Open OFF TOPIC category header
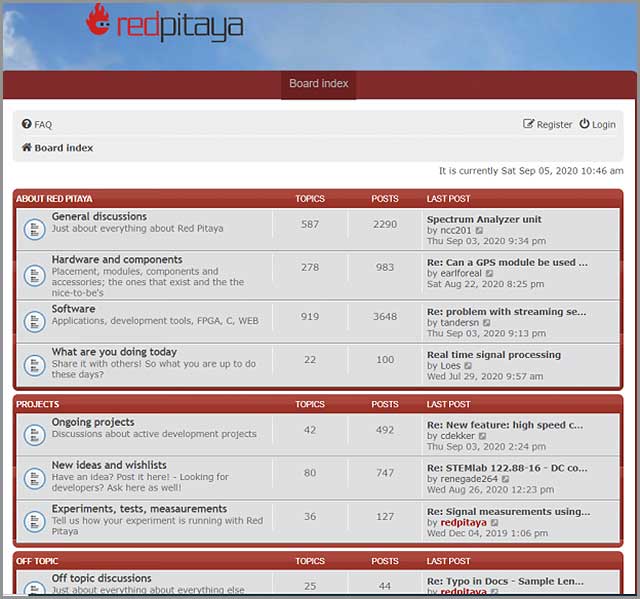This screenshot has width=640, height=599. tap(37, 561)
